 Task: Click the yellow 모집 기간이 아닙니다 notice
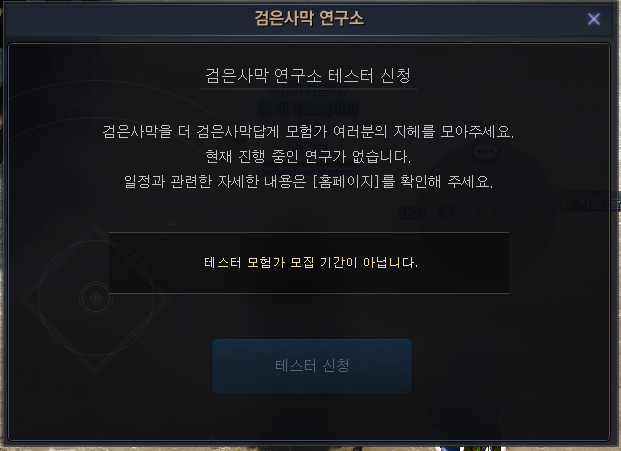coord(311,262)
